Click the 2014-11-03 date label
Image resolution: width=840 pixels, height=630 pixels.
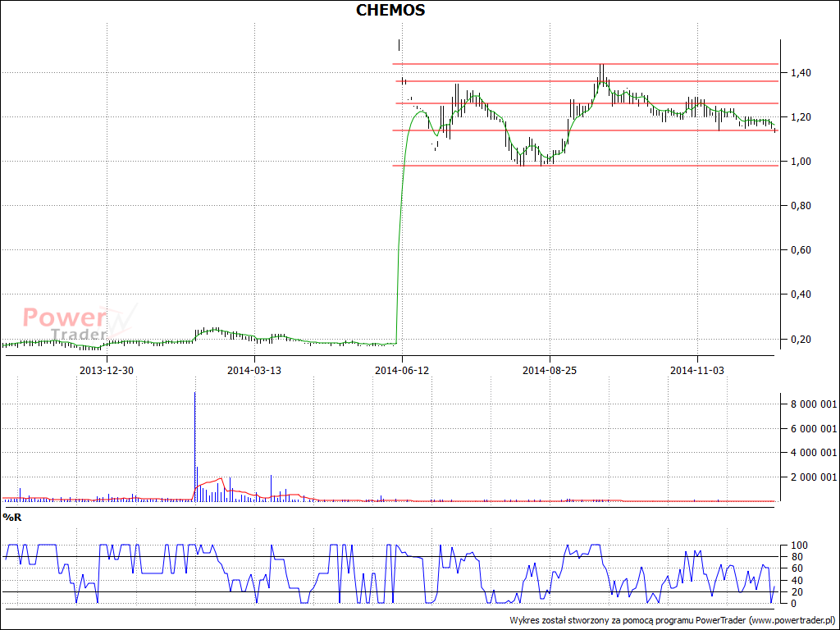coord(697,370)
